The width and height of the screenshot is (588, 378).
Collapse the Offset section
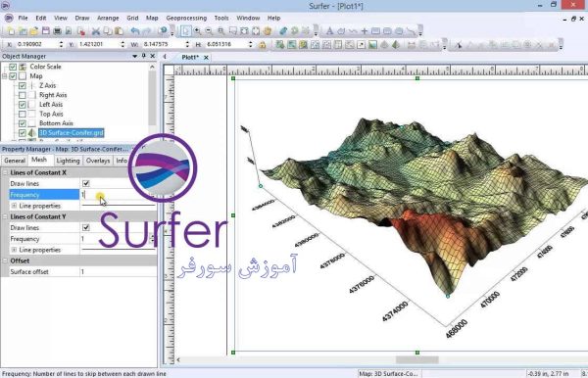(x=5, y=260)
